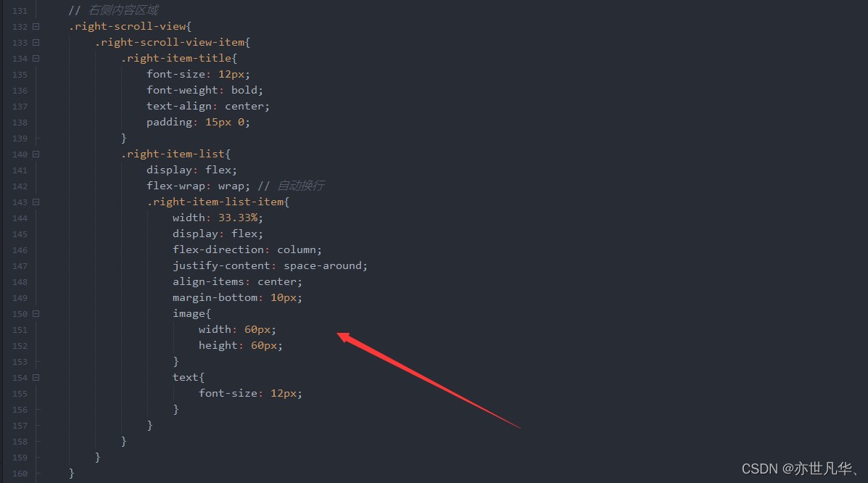This screenshot has width=868, height=483.
Task: Click line number 160 in the gutter
Action: coord(20,474)
